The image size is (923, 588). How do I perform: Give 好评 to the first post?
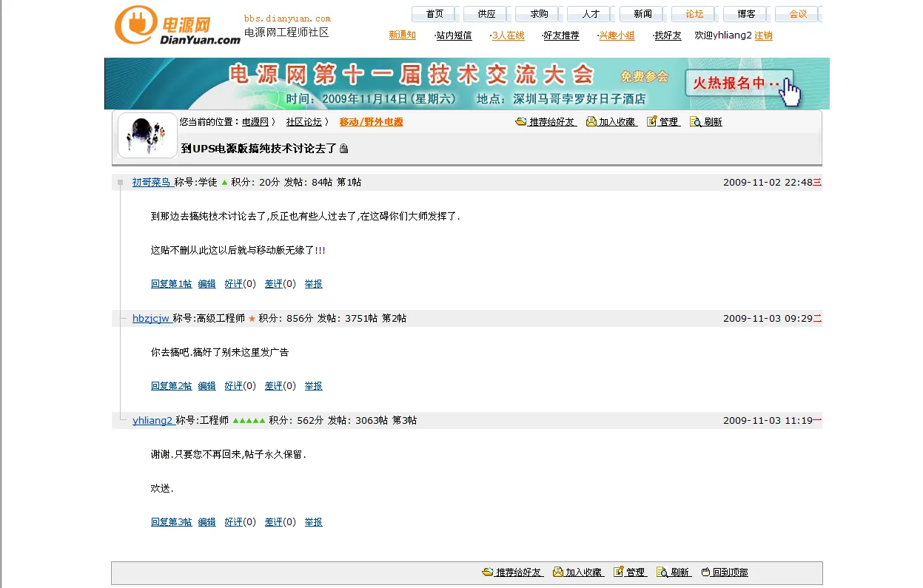[234, 284]
